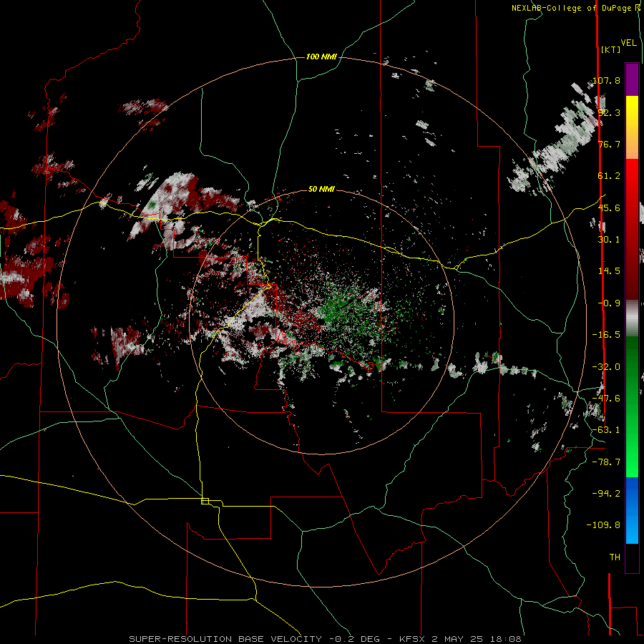The width and height of the screenshot is (644, 644).
Task: Click the TH label on the scale
Action: pyautogui.click(x=615, y=557)
